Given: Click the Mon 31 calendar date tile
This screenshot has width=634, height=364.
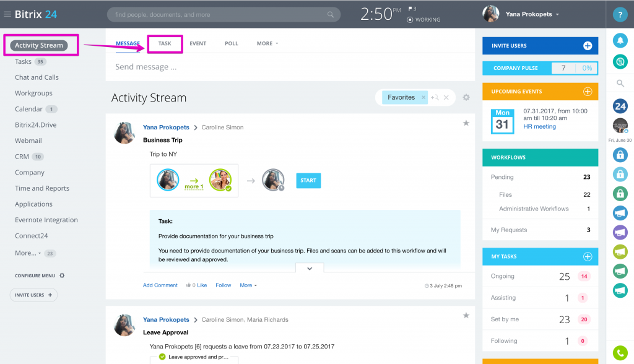Looking at the screenshot, I should 502,121.
